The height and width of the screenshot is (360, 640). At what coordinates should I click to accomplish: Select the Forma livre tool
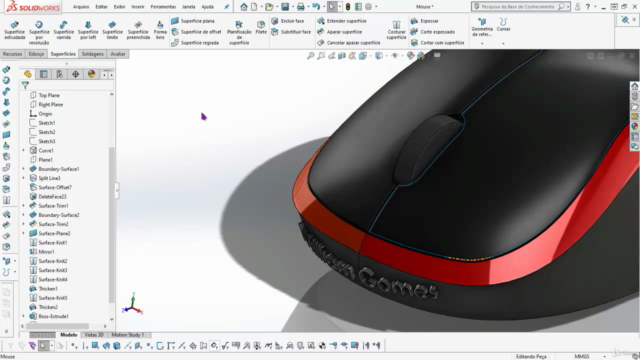point(160,30)
